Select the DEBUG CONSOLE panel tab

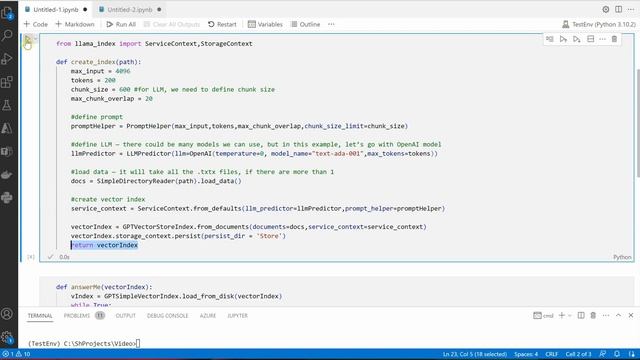click(x=167, y=316)
